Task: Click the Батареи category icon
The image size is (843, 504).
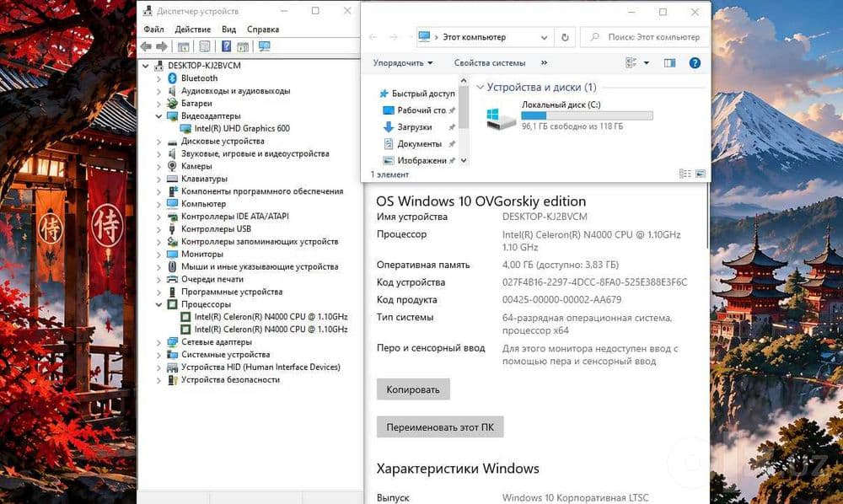Action: [172, 103]
